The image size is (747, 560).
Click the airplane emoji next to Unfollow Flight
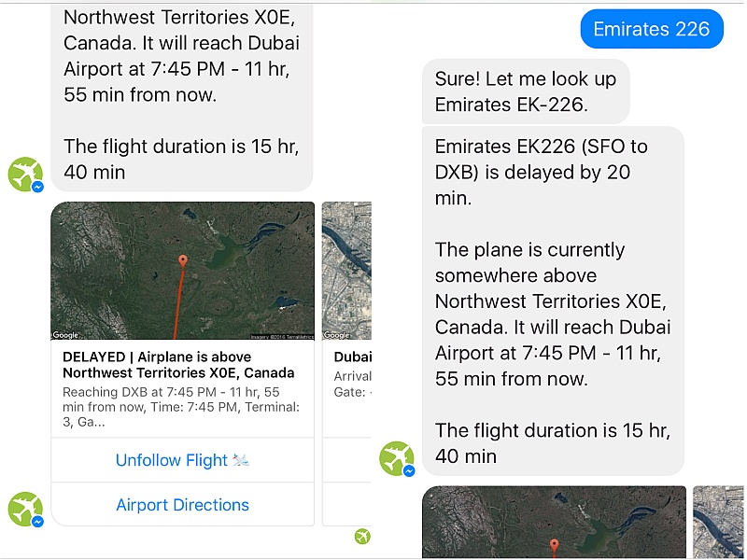241,460
